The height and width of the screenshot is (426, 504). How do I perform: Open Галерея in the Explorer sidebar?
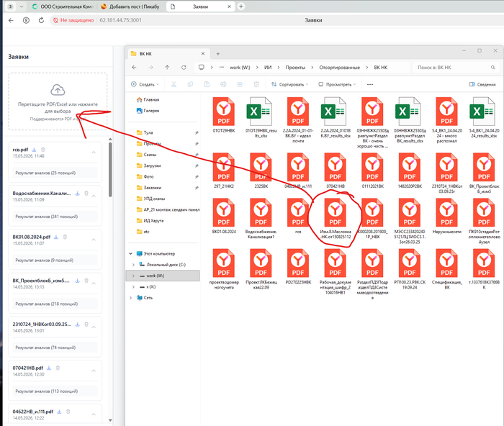point(148,111)
